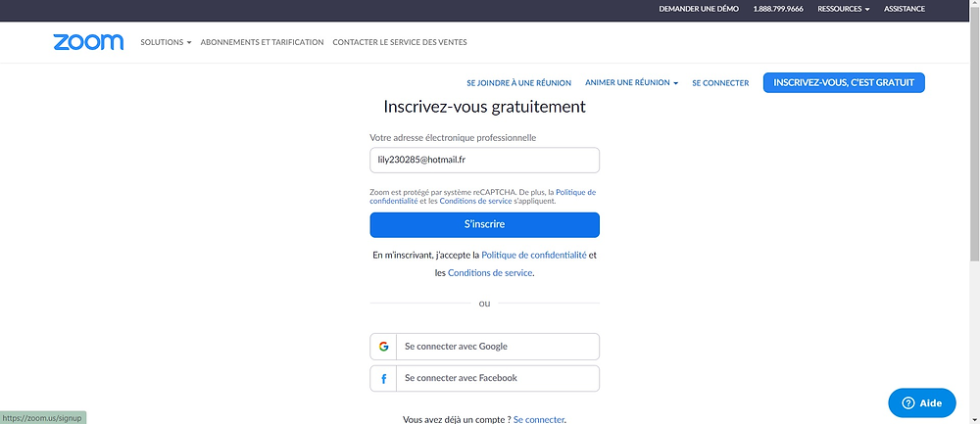980x424 pixels.
Task: Select Se connecter avec Google
Action: [484, 347]
